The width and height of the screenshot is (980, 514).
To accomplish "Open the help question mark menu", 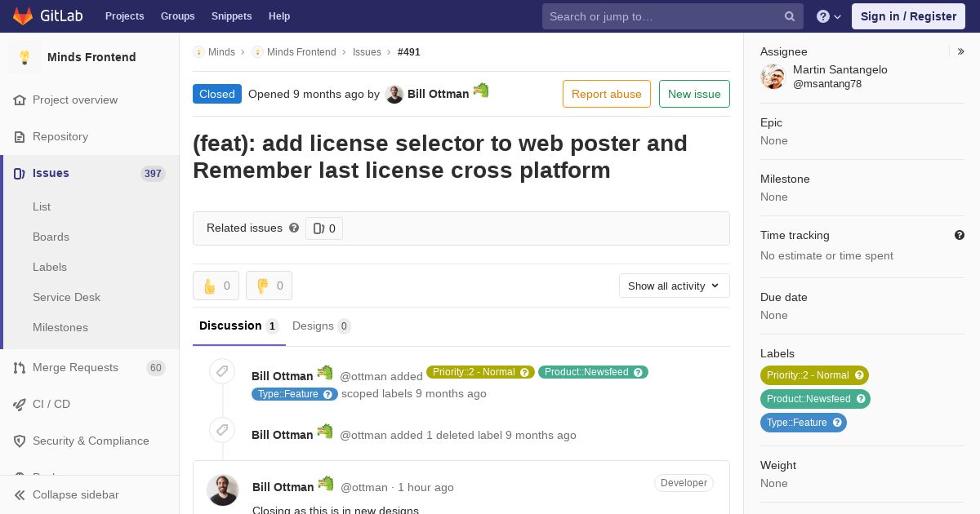I will [829, 16].
